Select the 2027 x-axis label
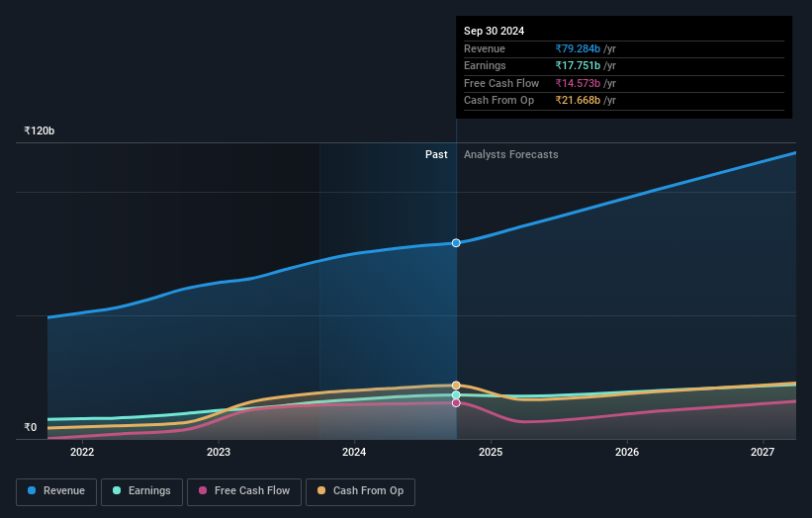 click(x=763, y=452)
